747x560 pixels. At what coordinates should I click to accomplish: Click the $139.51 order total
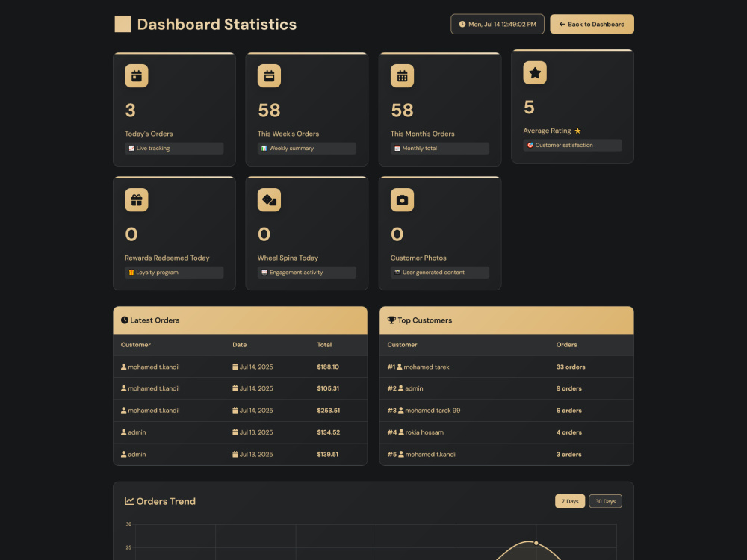click(x=328, y=454)
